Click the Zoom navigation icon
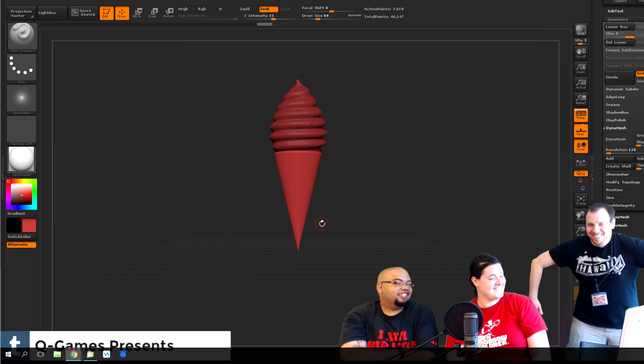 [x=581, y=68]
